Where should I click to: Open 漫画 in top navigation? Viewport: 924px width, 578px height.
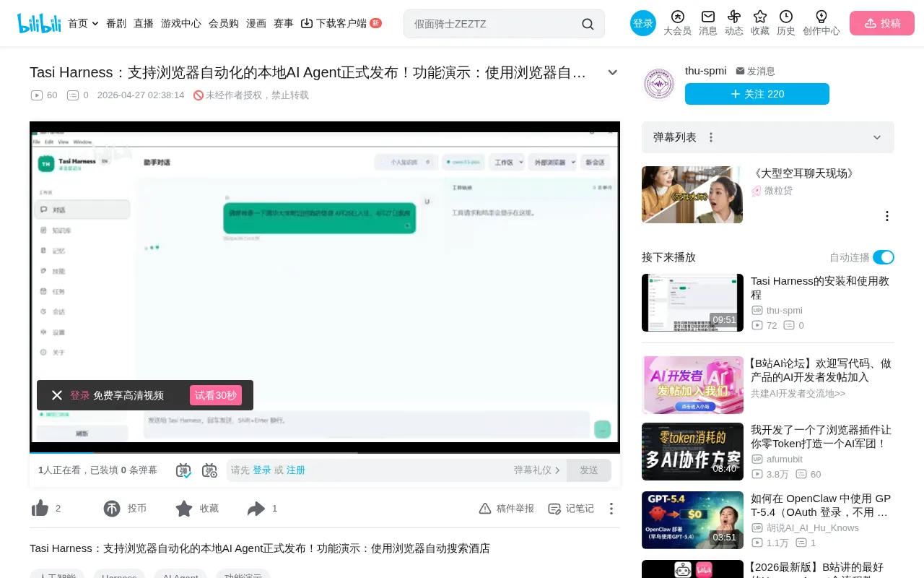click(256, 23)
